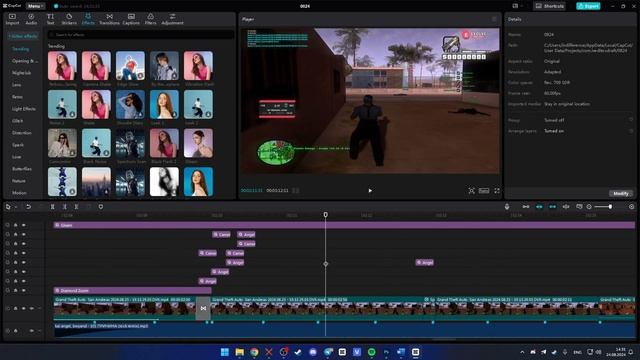Play the video in the Player

[370, 191]
